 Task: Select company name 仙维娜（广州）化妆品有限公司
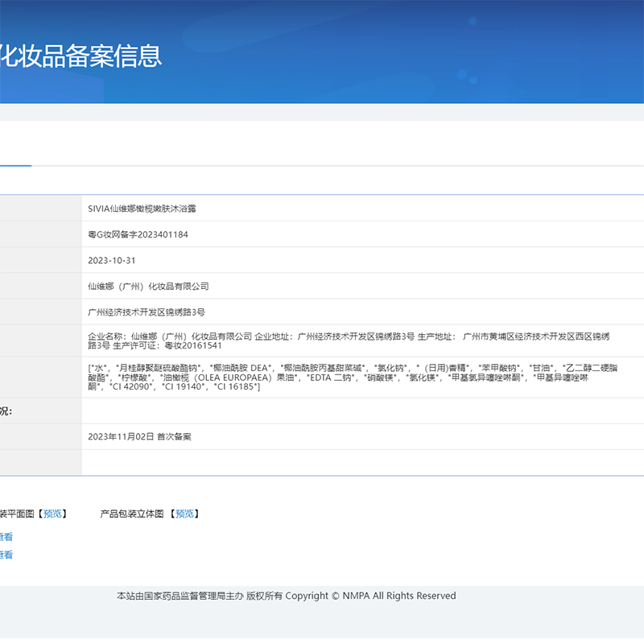tap(148, 287)
